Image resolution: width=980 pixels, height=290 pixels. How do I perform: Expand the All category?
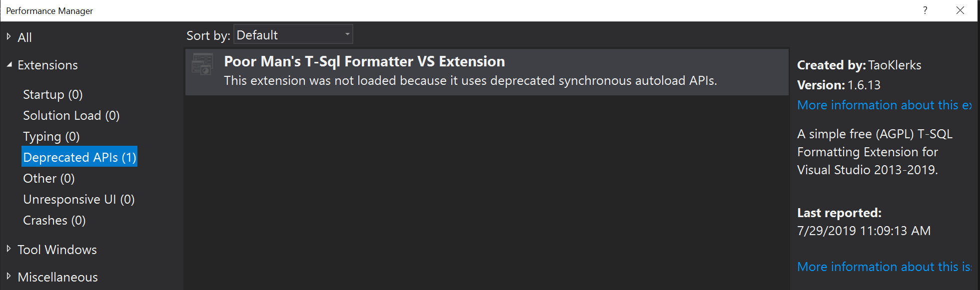point(8,36)
